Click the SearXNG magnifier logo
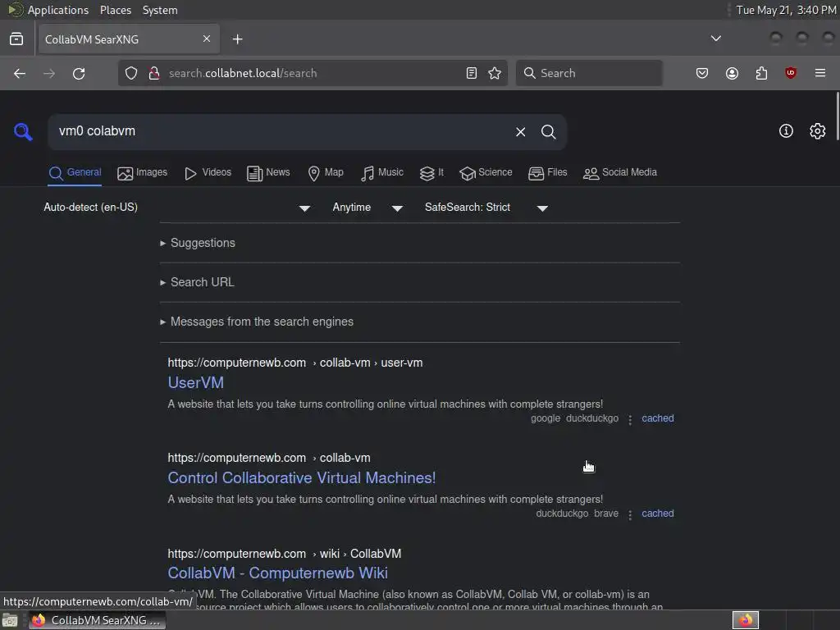The image size is (840, 630). [23, 132]
